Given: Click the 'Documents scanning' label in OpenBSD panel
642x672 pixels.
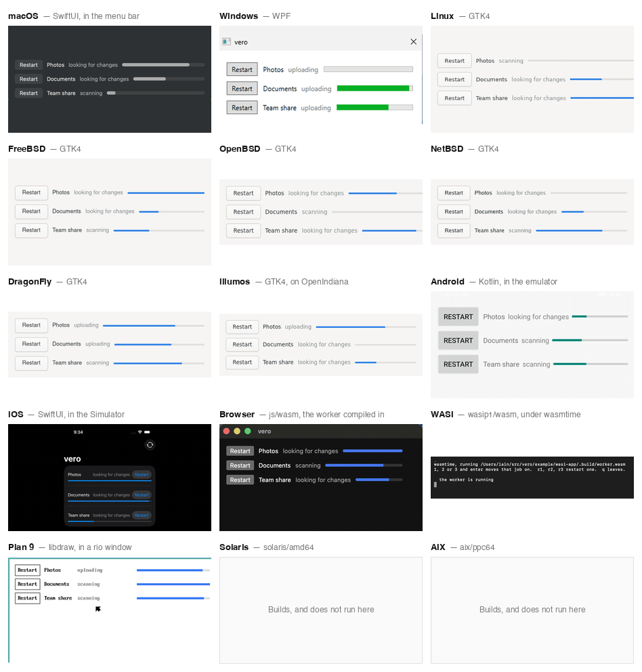Looking at the screenshot, I should point(296,212).
